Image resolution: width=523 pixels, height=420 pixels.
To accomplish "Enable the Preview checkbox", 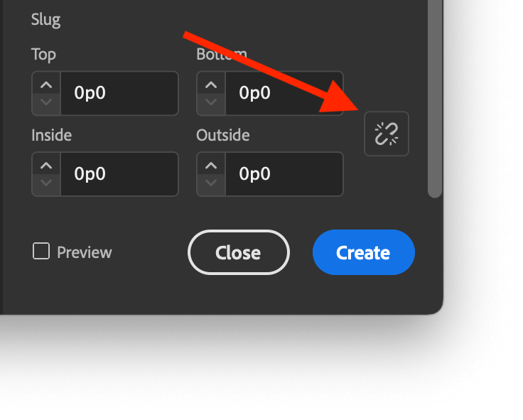I will pos(41,251).
